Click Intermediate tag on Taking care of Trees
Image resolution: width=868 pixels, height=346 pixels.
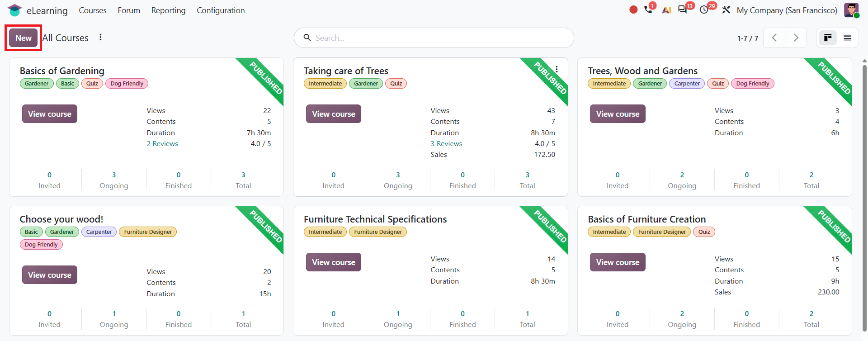click(325, 83)
